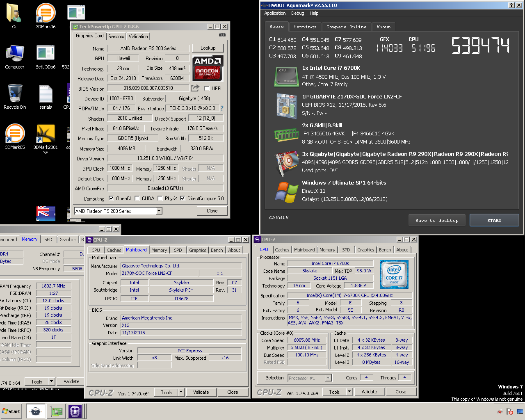Open the GPU selection dropdown in GPU-Z
The width and height of the screenshot is (525, 420).
pyautogui.click(x=159, y=211)
